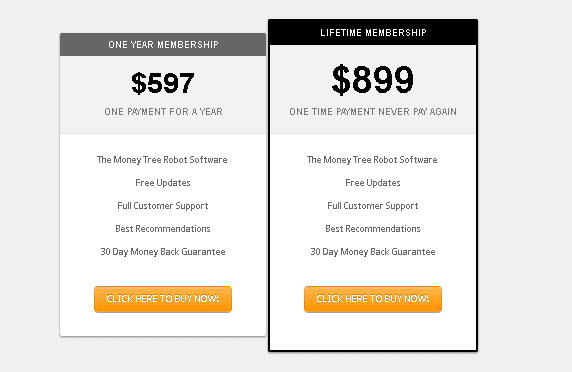Viewport: 572px width, 372px height.
Task: Click Full Customer Support under One Year
Action: coord(163,206)
